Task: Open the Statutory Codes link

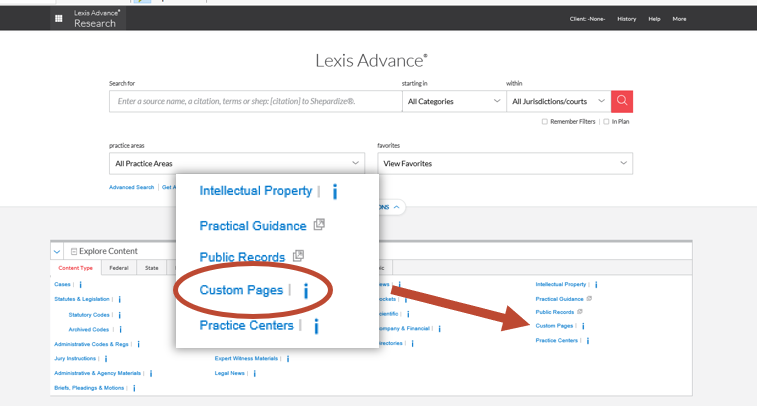Action: (89, 315)
